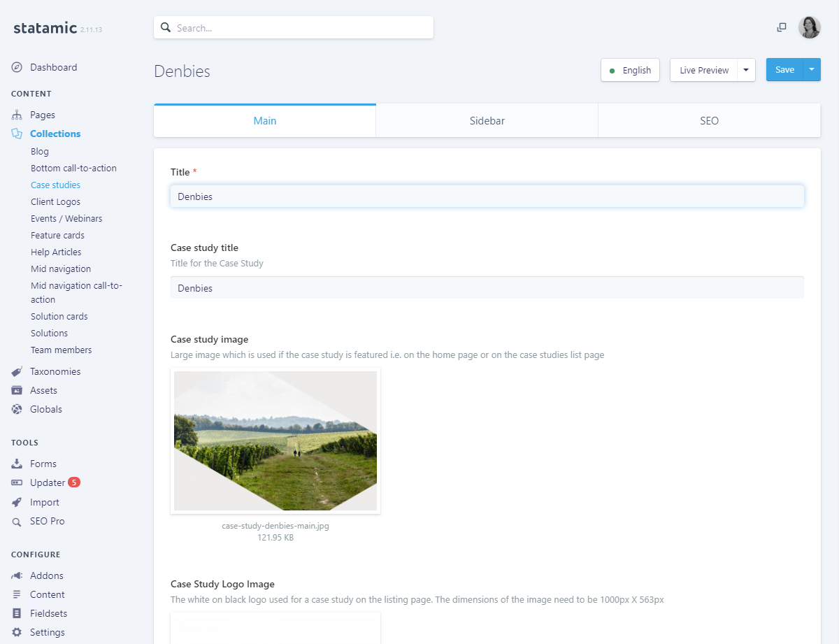Open the Fieldsets configuration

coord(49,614)
